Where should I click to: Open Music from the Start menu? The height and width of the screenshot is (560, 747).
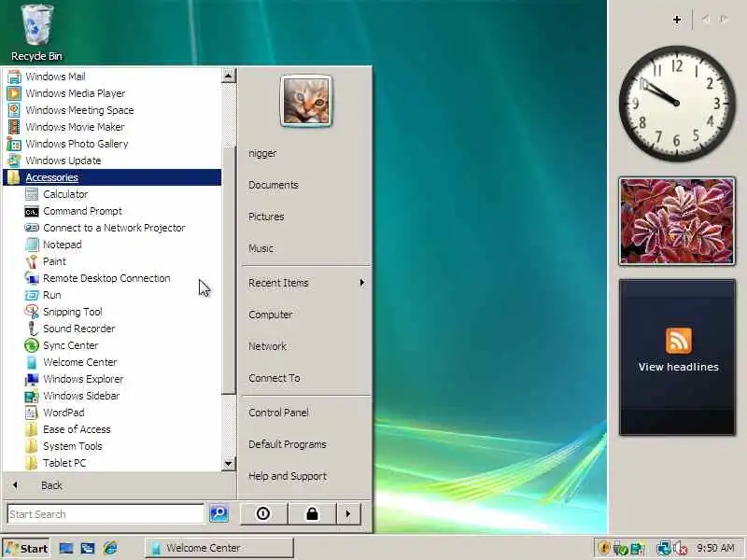pos(306,248)
